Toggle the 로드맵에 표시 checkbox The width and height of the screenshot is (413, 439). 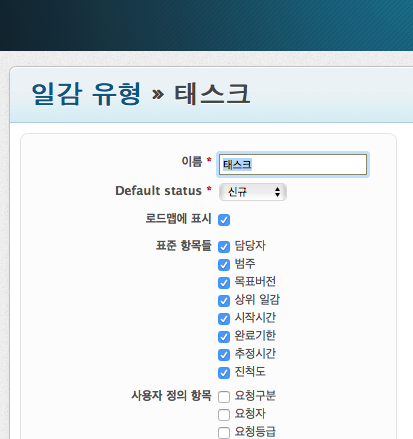point(224,220)
